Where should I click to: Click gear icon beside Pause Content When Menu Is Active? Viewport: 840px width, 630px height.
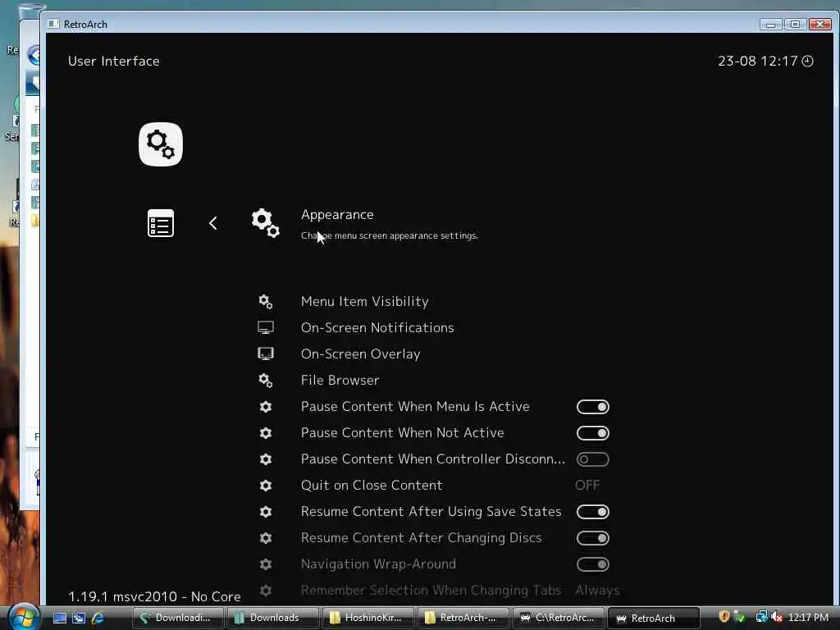coord(266,407)
